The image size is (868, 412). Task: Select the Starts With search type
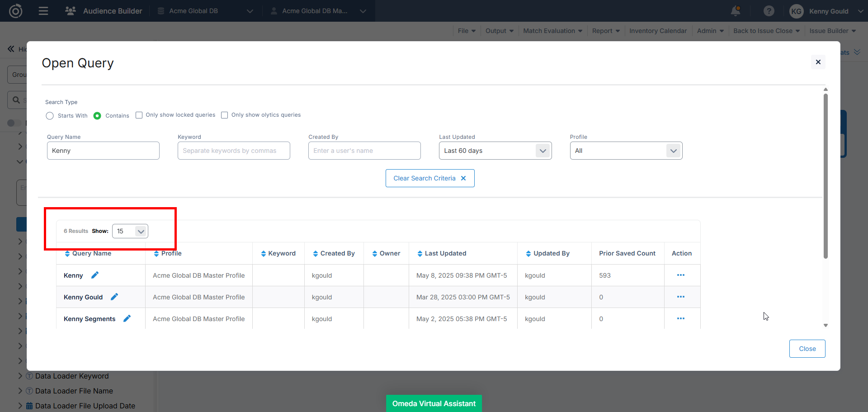click(50, 116)
